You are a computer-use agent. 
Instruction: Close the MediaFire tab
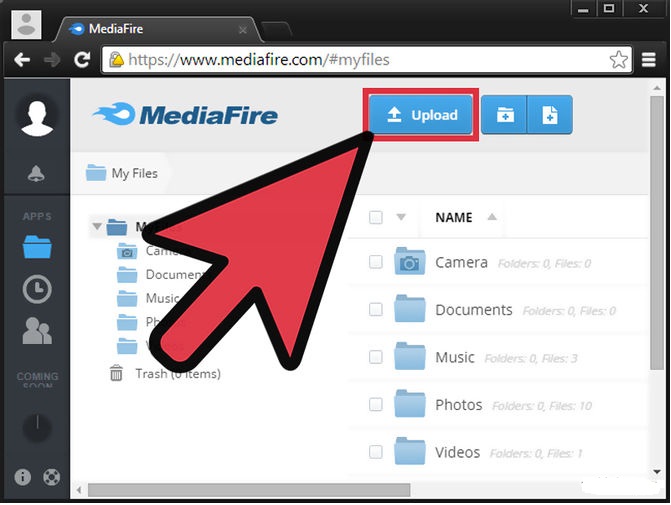243,30
